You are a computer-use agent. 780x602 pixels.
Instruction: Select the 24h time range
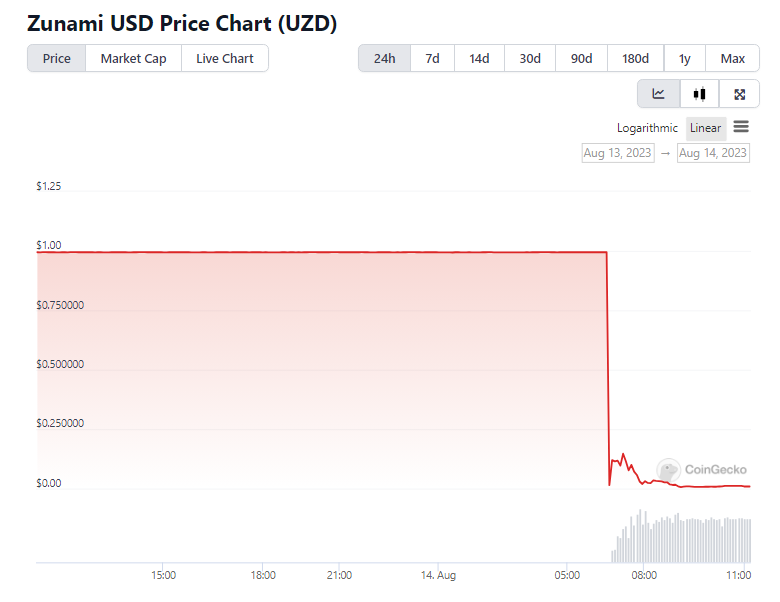pyautogui.click(x=384, y=58)
